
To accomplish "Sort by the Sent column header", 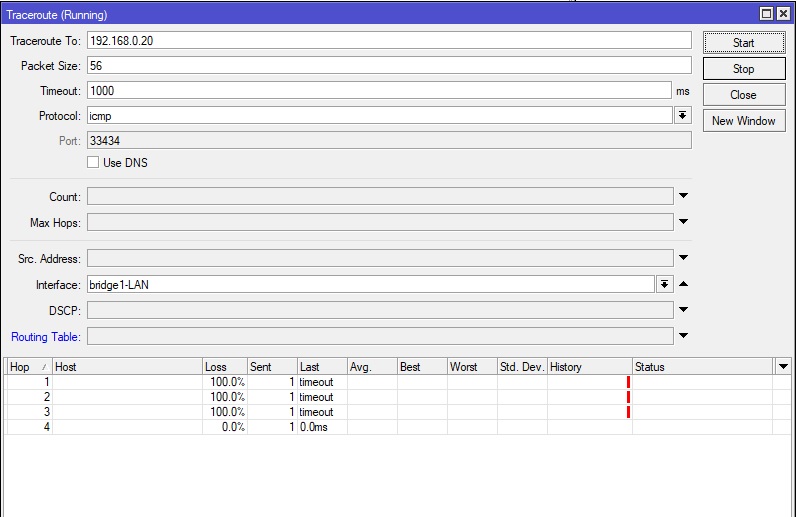I will point(272,367).
